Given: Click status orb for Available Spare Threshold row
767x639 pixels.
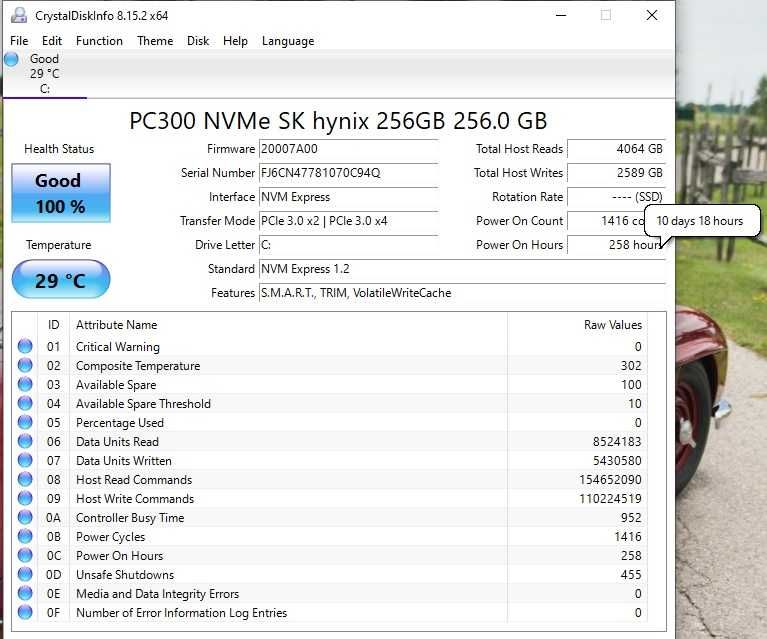Looking at the screenshot, I should (x=25, y=403).
